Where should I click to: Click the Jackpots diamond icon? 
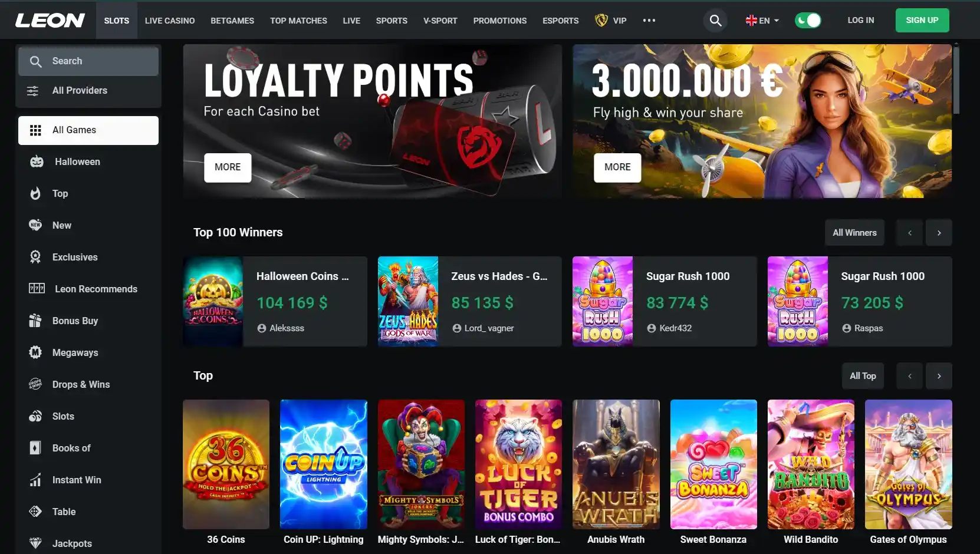pyautogui.click(x=35, y=543)
